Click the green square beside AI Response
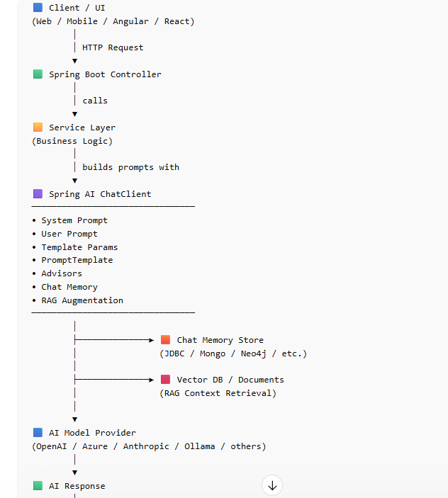448x498 pixels. (x=38, y=486)
